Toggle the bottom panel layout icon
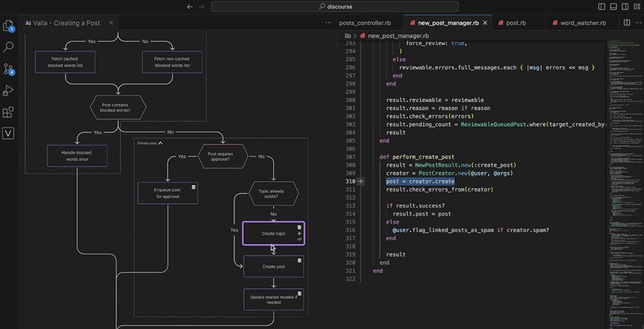 613,6
